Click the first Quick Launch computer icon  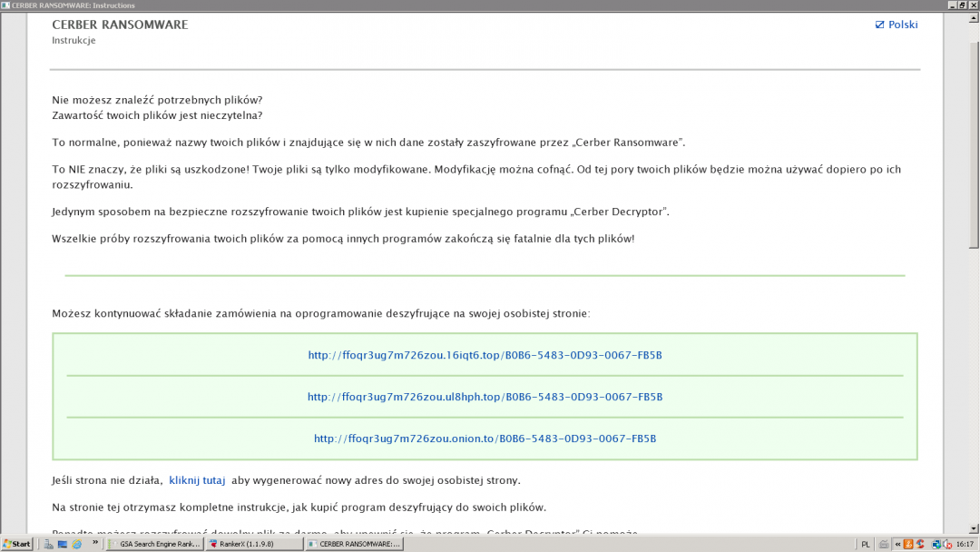tap(47, 544)
